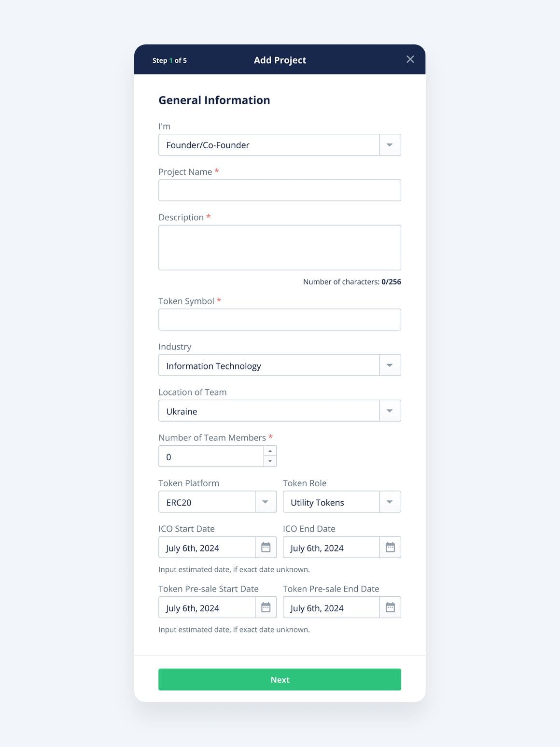Expand the Industry dropdown
The image size is (560, 747).
[x=390, y=365]
